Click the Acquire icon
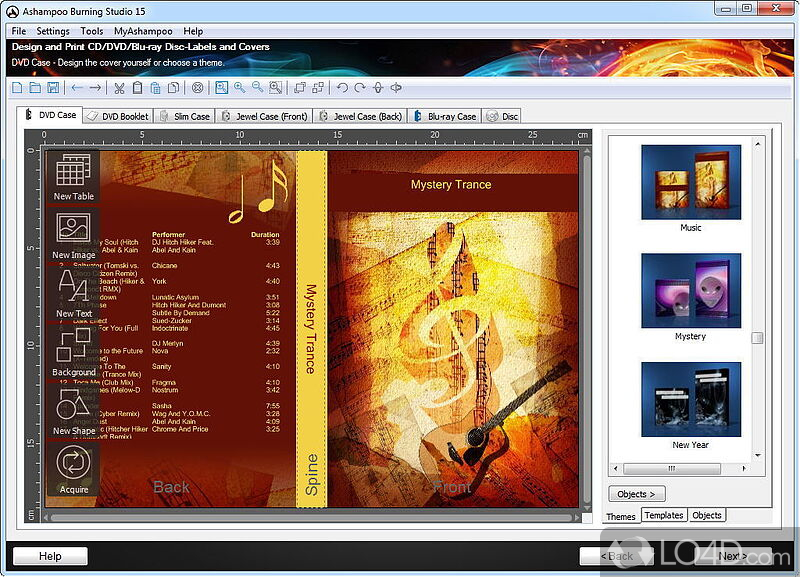This screenshot has width=800, height=577. (73, 467)
